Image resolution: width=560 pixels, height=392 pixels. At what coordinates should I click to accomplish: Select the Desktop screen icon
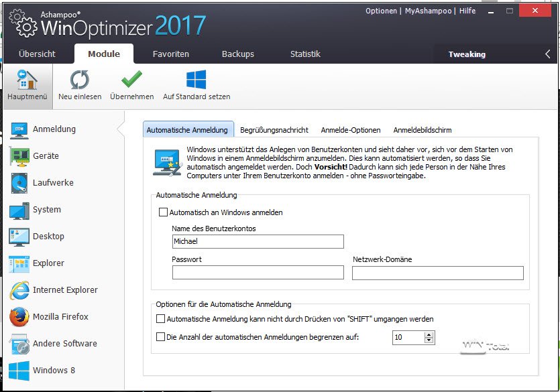pyautogui.click(x=19, y=237)
